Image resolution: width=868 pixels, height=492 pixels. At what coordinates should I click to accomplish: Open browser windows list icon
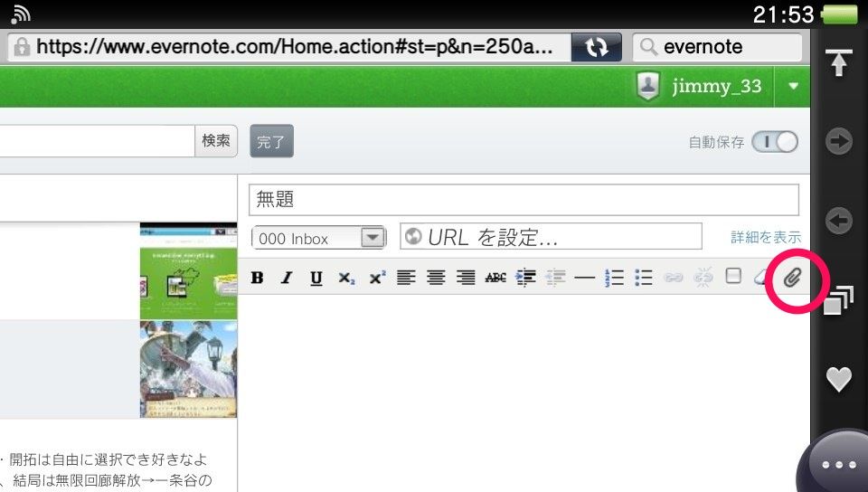coord(839,300)
